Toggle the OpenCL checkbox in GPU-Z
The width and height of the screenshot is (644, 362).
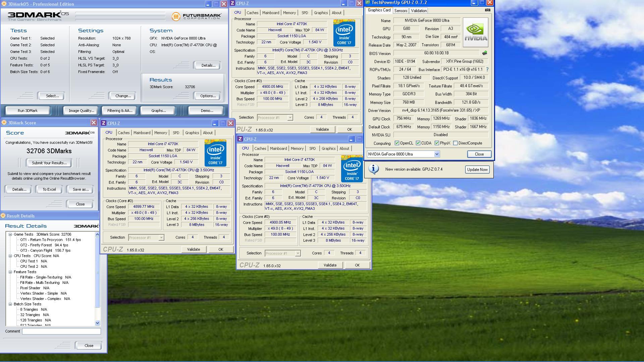(x=397, y=143)
